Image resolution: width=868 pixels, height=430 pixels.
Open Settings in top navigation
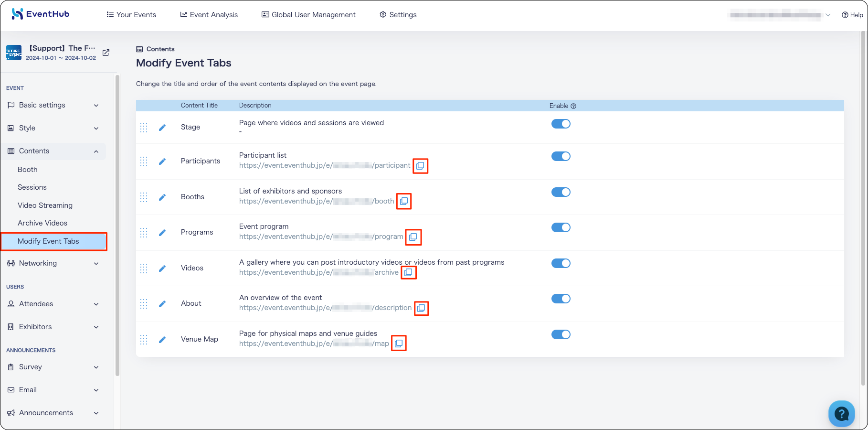[398, 15]
